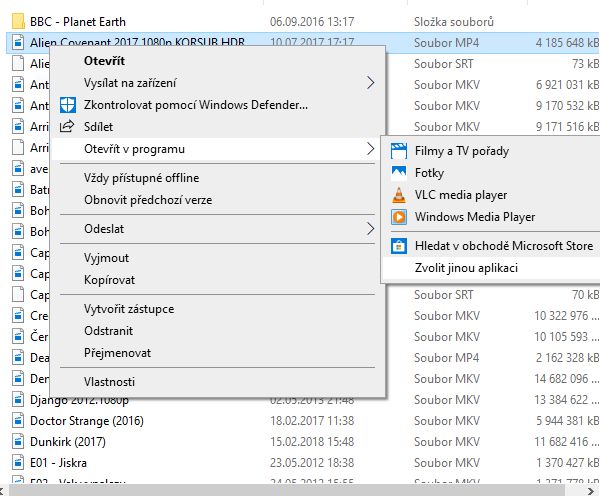Open file with Fotky
Image resolution: width=600 pixels, height=496 pixels.
coord(491,173)
